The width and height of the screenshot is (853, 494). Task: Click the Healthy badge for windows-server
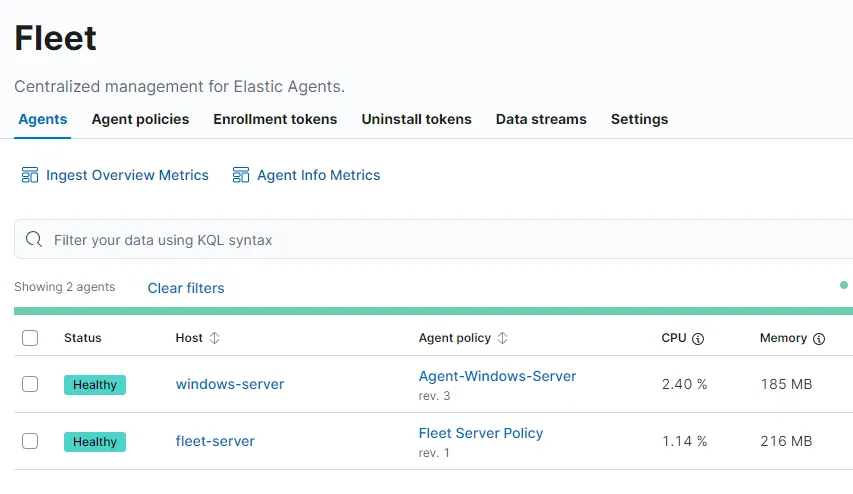[x=95, y=385]
